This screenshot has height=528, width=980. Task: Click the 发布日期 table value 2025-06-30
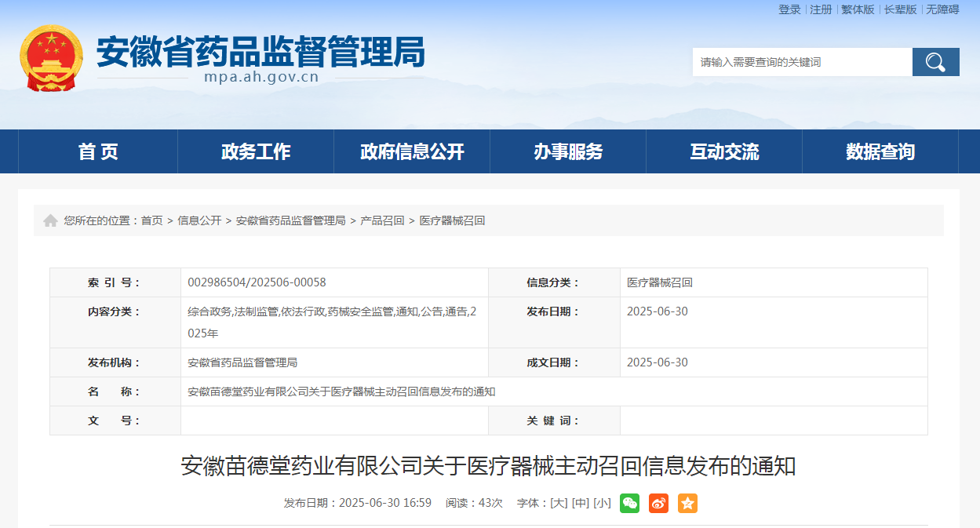658,311
